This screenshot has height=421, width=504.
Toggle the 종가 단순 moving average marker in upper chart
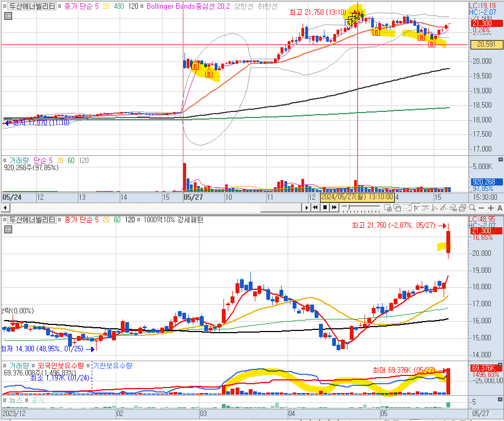(x=60, y=6)
